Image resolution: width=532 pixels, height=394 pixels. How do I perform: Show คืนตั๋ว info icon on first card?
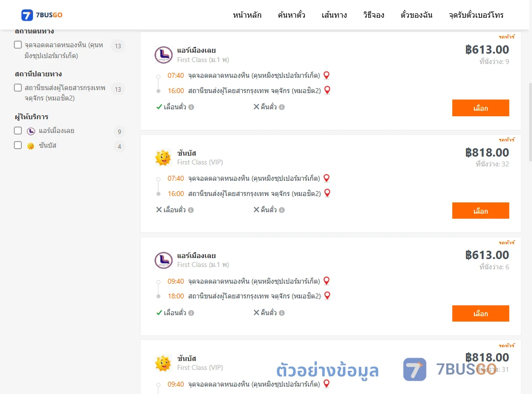pyautogui.click(x=282, y=107)
